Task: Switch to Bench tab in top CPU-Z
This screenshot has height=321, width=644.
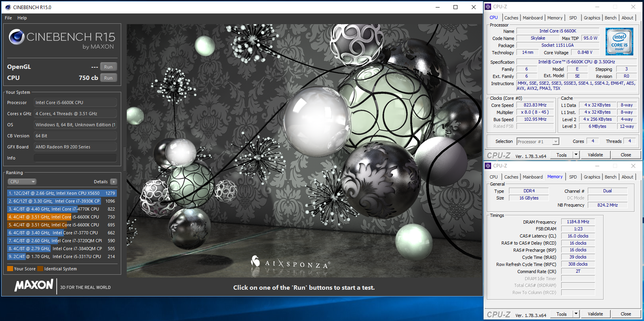Action: pos(610,18)
